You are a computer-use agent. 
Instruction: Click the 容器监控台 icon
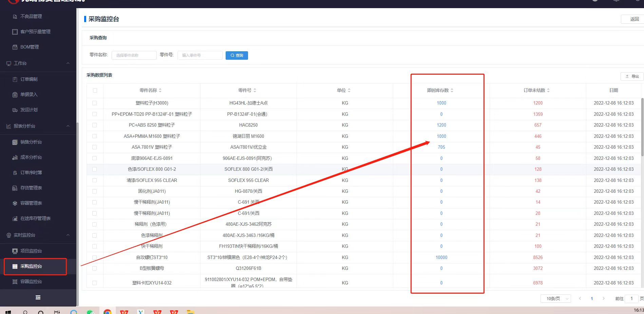pos(15,281)
